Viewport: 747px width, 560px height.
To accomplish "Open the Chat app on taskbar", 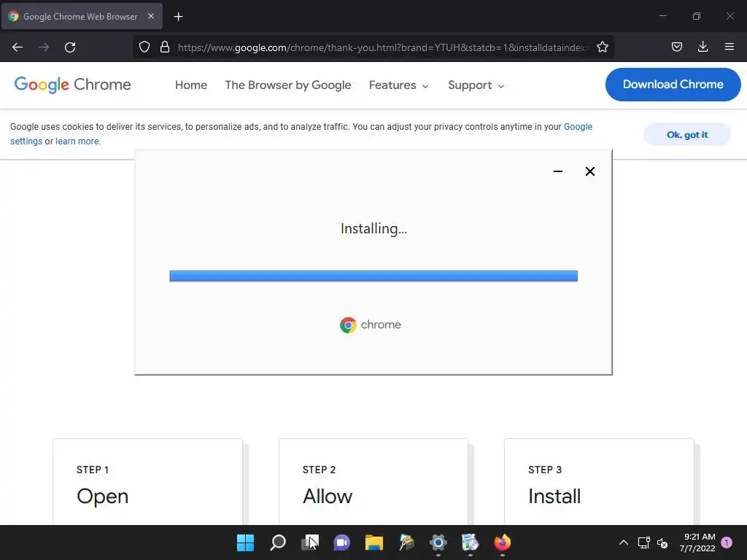I will coord(341,542).
